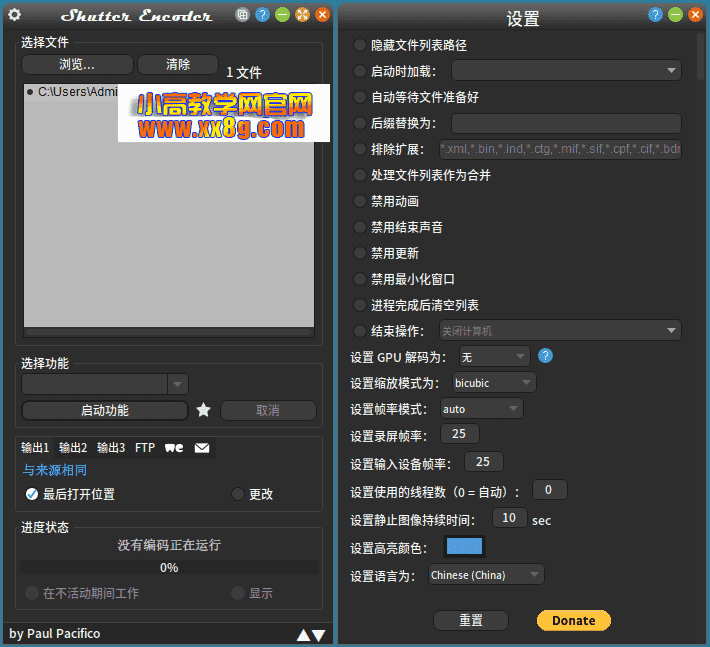Enable 处理文件列表作为合并
Viewport: 710px width, 647px height.
click(360, 175)
